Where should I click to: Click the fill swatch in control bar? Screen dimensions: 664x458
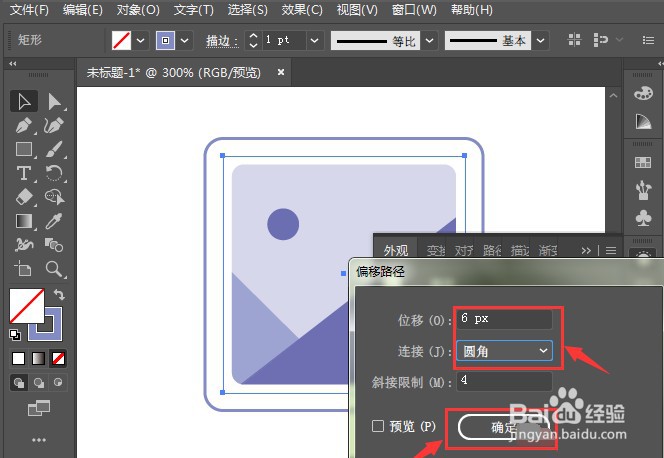[x=121, y=41]
